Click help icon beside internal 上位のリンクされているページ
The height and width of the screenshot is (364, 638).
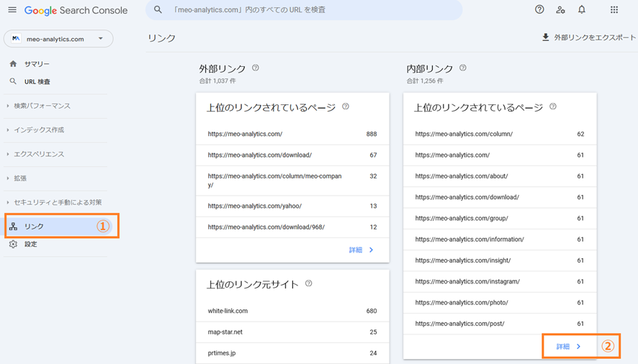[x=552, y=106]
